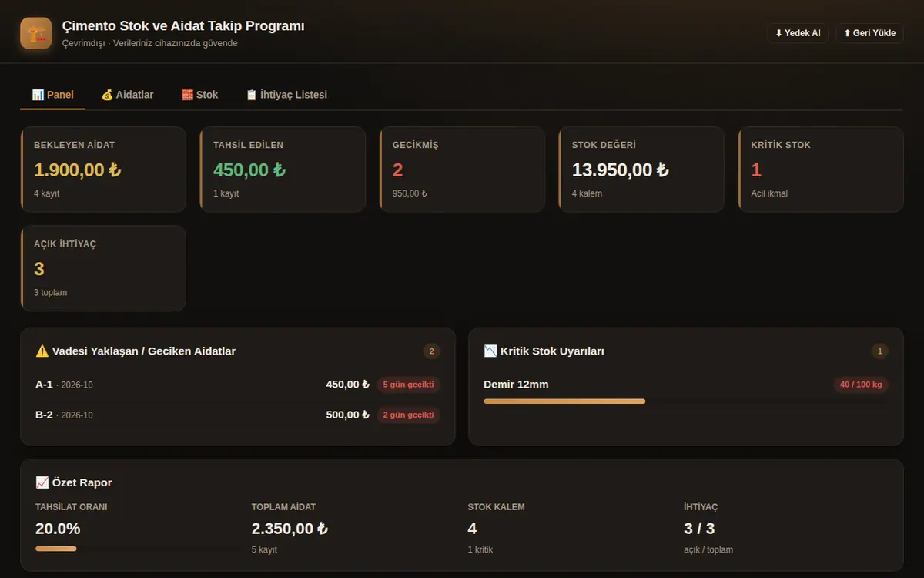The width and height of the screenshot is (924, 578).
Task: Click the count badge for Geciken Aidatlar
Action: (x=432, y=351)
